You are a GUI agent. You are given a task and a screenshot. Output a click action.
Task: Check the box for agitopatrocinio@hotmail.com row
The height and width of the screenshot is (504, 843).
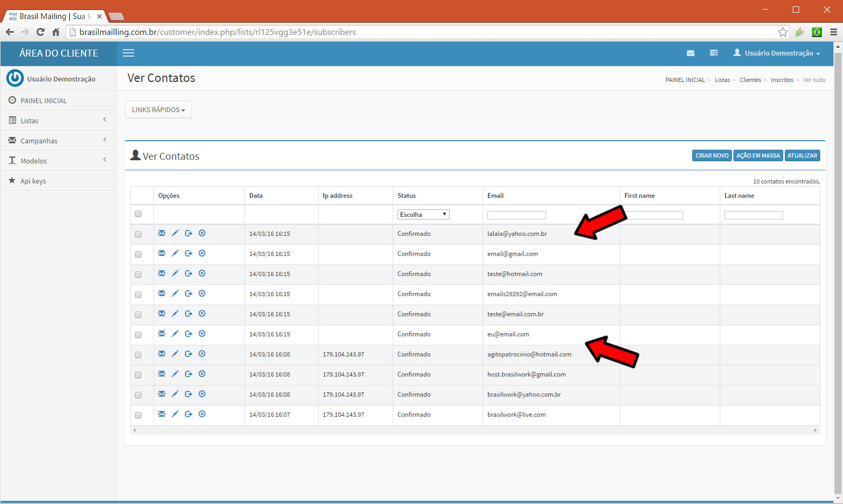[138, 355]
